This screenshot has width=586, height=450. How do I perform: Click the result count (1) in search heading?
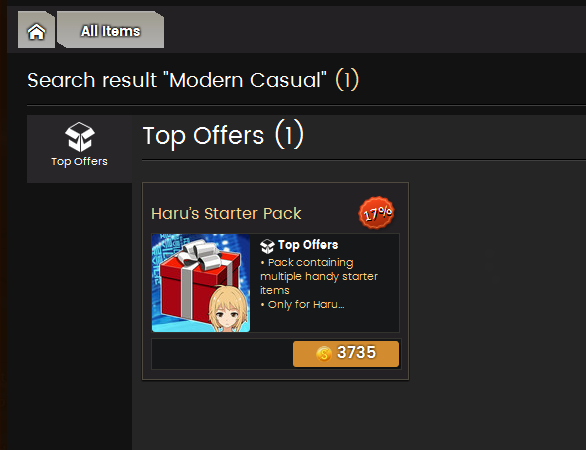click(x=347, y=80)
